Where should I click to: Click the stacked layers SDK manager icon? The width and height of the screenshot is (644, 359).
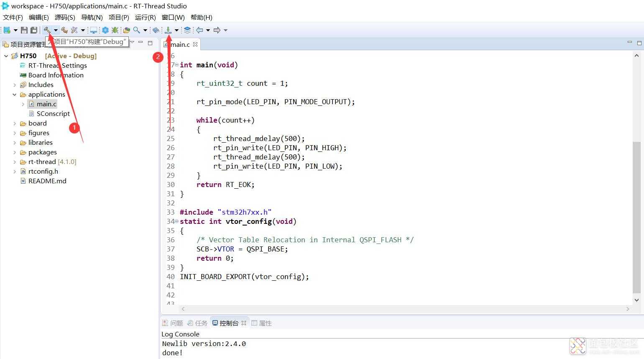click(187, 30)
